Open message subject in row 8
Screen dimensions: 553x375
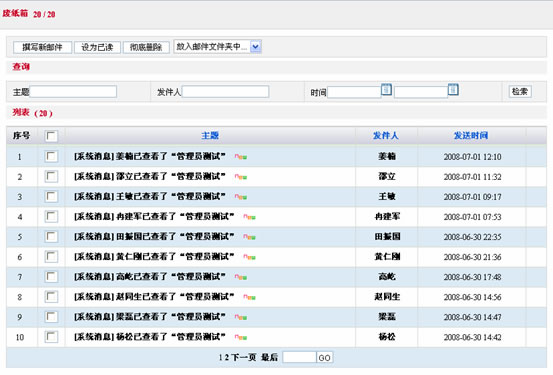click(154, 297)
